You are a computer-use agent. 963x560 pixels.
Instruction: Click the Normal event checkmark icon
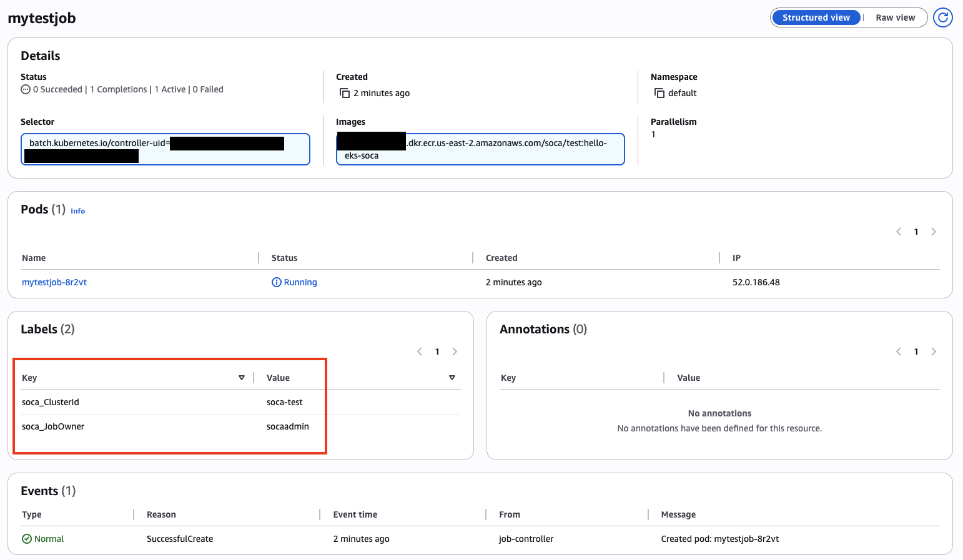tap(27, 539)
